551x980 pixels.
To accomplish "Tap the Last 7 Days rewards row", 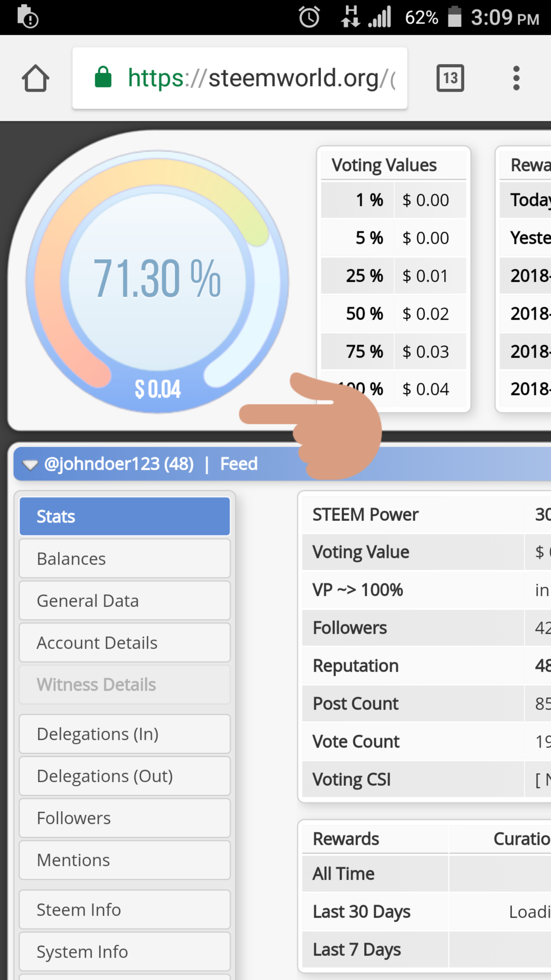I will click(427, 949).
